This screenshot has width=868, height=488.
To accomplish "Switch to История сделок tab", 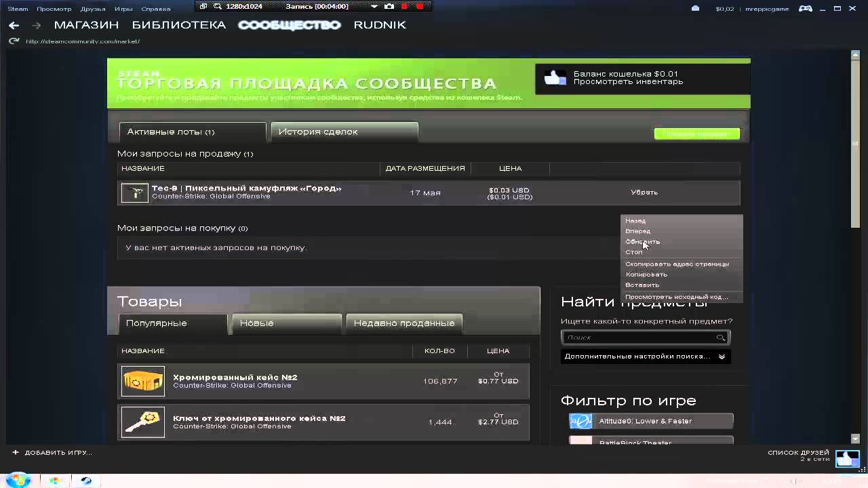I will click(x=344, y=131).
